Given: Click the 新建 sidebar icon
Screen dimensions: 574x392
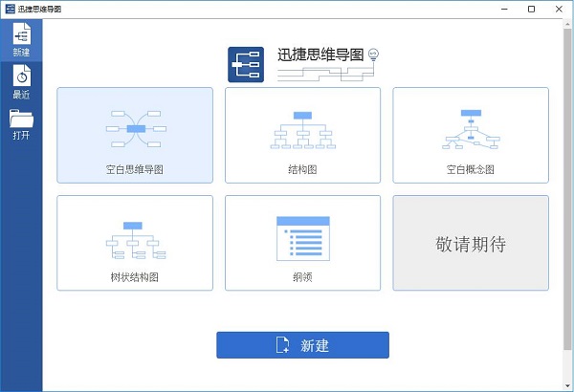Looking at the screenshot, I should pos(21,33).
